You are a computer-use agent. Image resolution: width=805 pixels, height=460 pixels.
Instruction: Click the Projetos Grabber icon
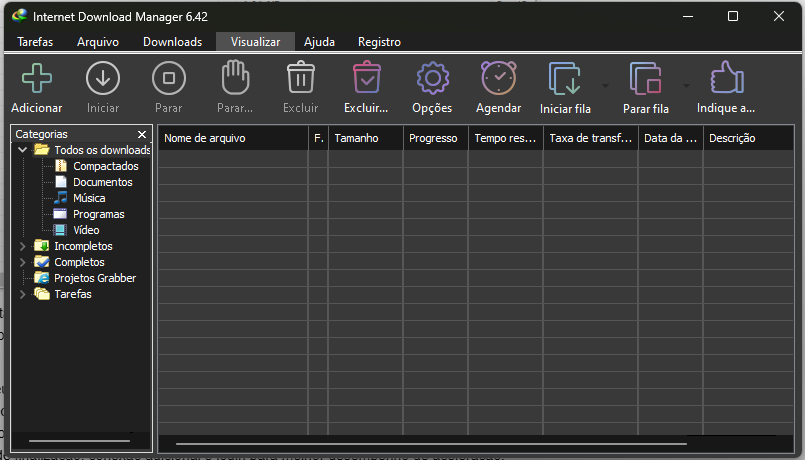pos(42,278)
